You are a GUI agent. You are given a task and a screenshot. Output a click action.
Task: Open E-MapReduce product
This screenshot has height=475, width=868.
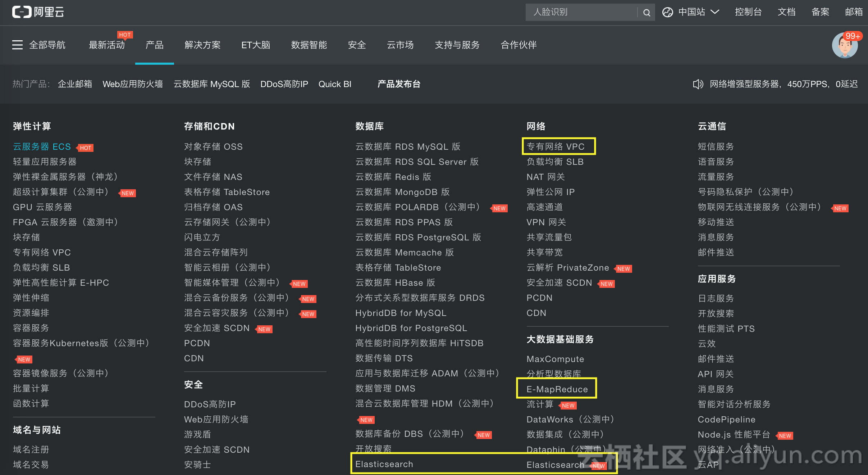557,389
